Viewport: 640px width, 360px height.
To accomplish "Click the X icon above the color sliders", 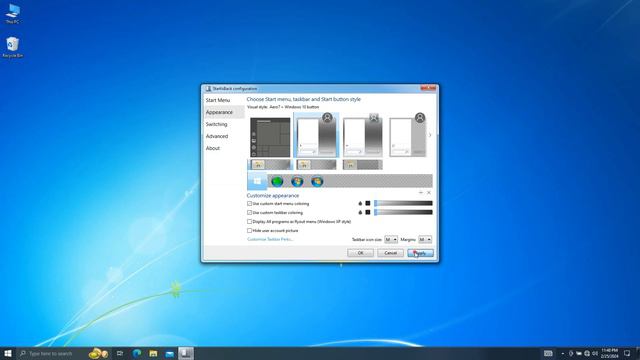I will click(429, 192).
